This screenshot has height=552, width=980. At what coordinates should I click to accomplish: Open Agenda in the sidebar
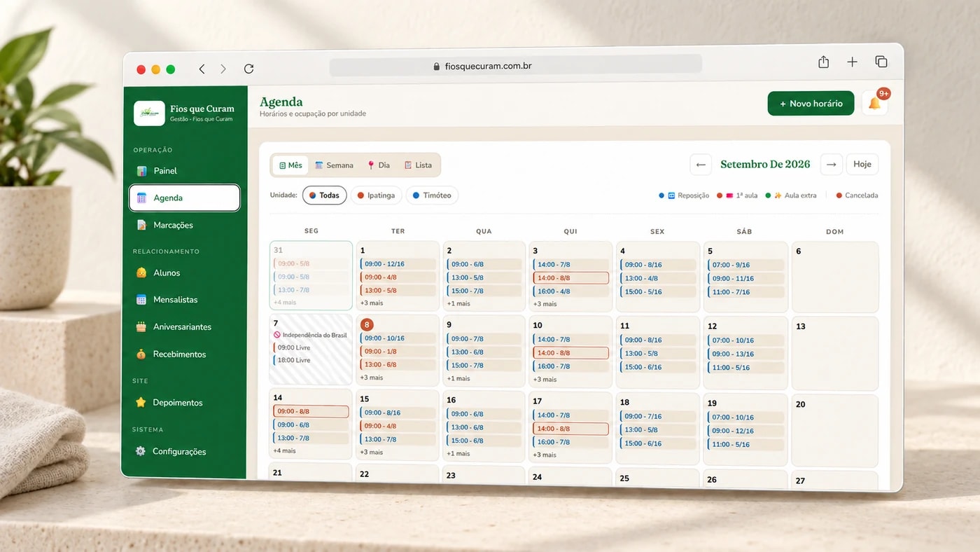click(184, 198)
